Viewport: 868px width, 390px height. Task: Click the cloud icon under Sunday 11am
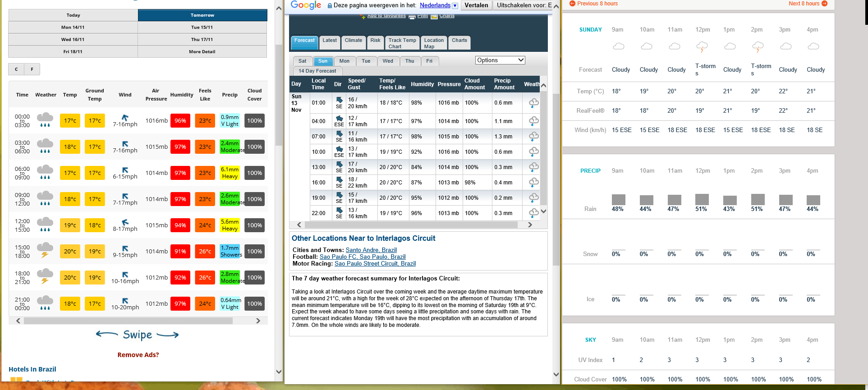pyautogui.click(x=675, y=46)
